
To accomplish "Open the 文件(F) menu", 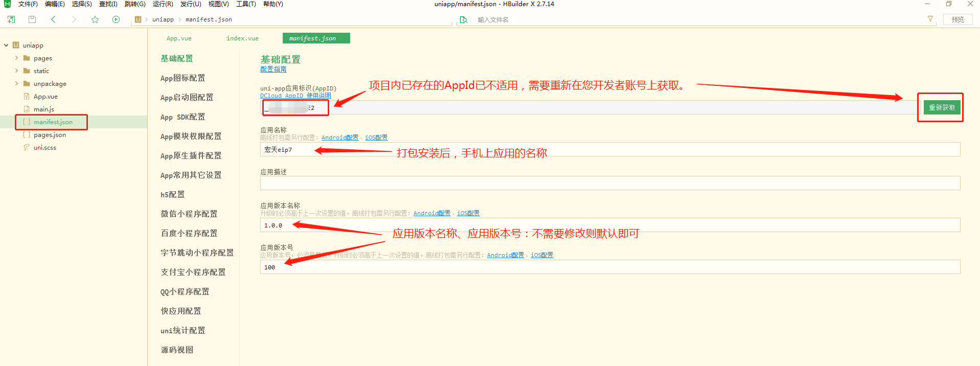I will [x=28, y=4].
